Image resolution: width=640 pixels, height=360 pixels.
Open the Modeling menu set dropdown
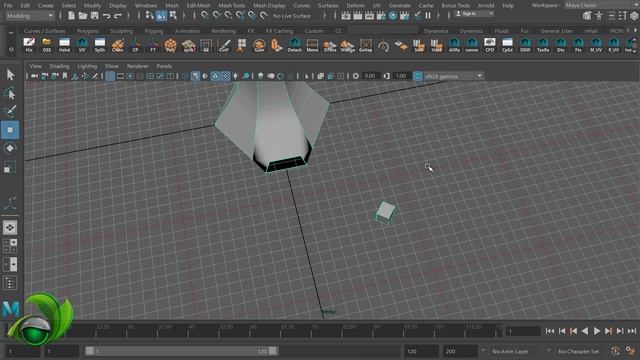30,16
